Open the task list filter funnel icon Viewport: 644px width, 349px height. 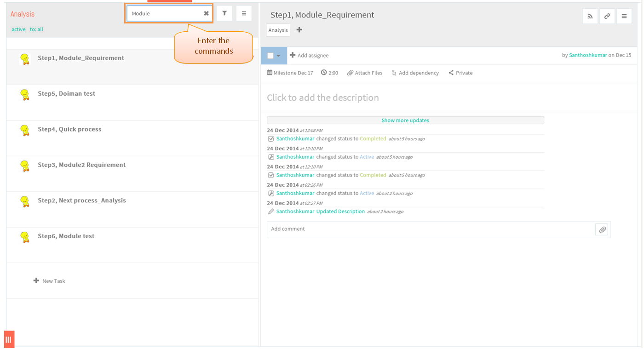(x=224, y=13)
